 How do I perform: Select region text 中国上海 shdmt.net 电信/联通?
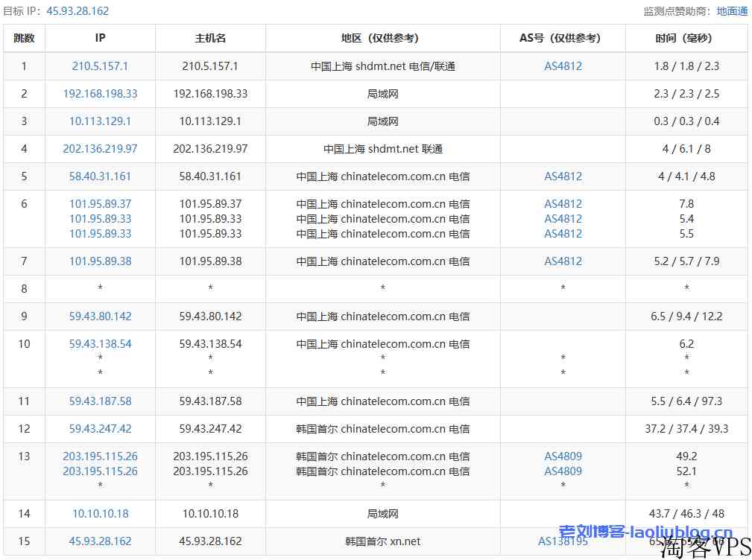coord(383,66)
